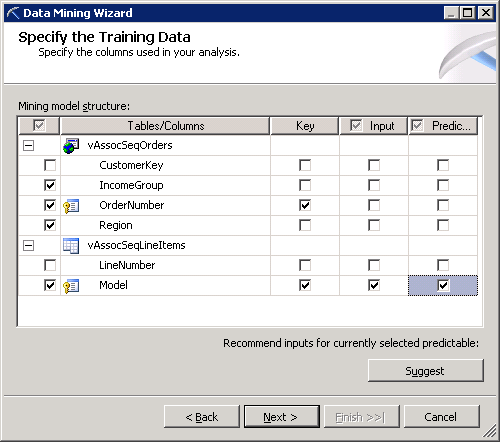This screenshot has height=442, width=500.
Task: Click the pickaxe icon in title bar
Action: point(13,13)
